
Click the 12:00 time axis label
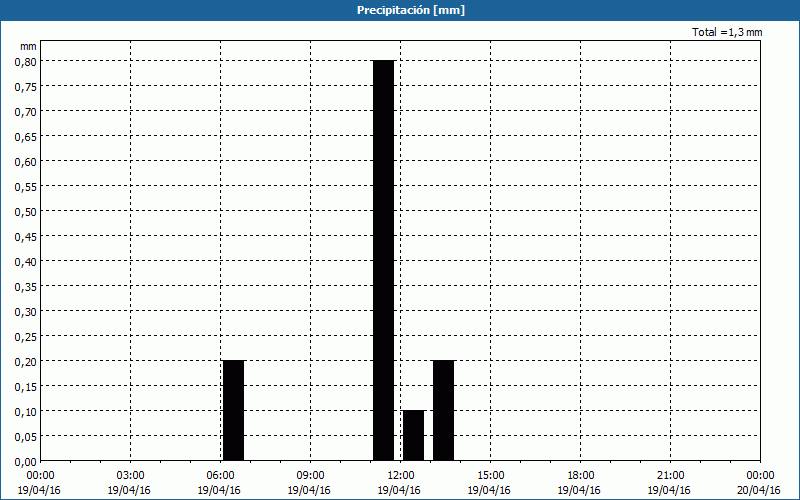point(401,476)
